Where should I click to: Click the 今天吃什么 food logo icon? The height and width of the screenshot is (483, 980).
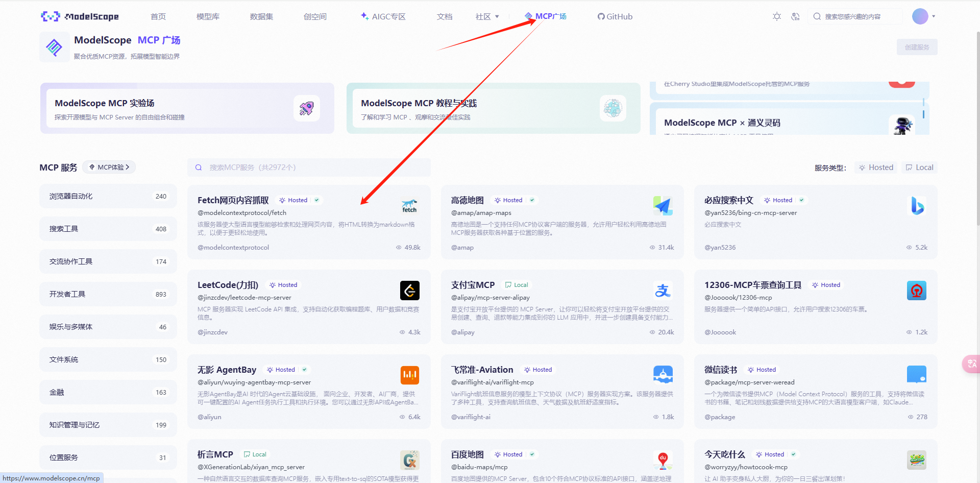click(x=917, y=460)
